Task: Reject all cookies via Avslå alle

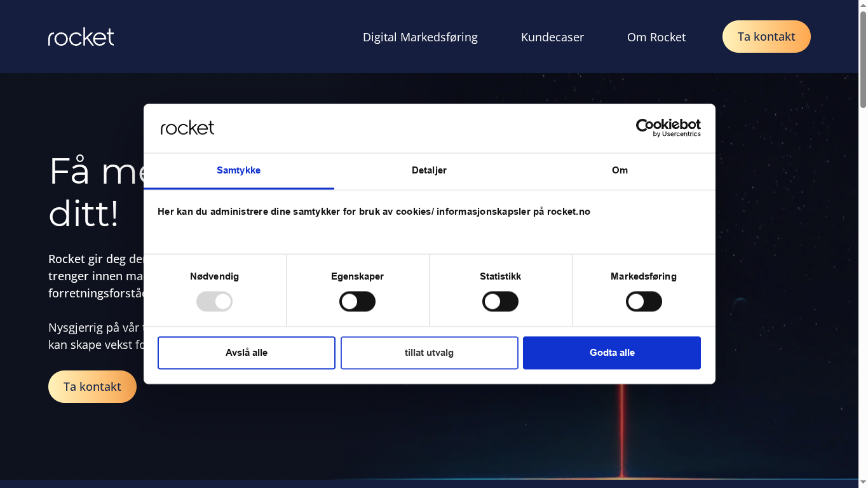Action: tap(246, 352)
